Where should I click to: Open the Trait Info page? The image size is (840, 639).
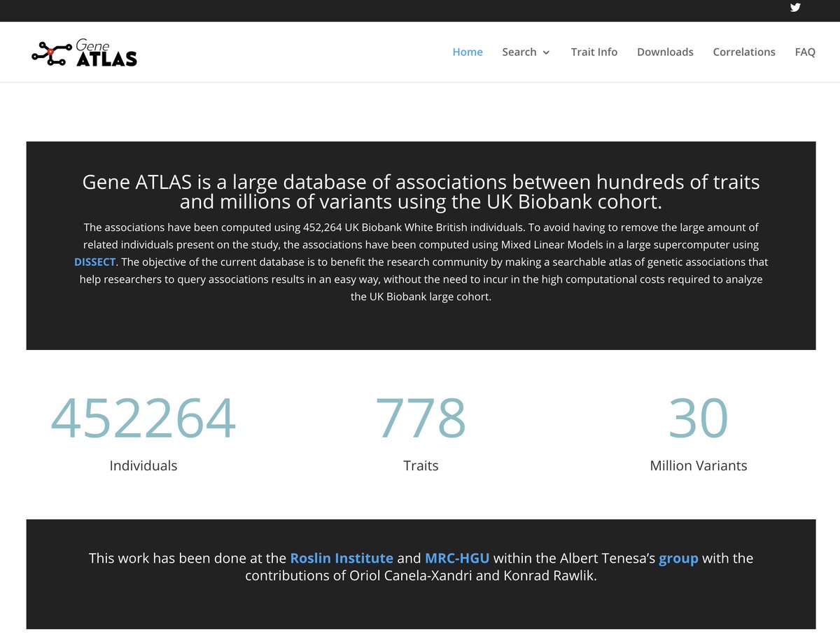point(594,52)
